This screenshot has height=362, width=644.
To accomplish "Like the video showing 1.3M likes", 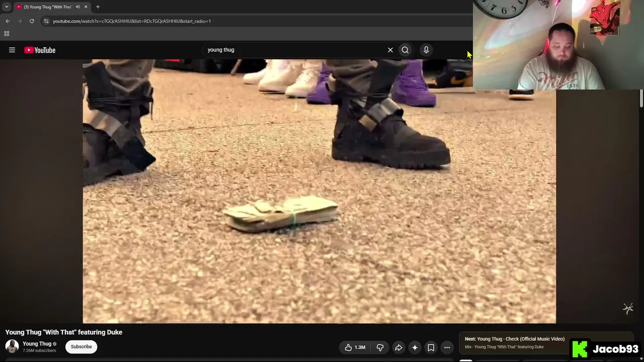I will coord(355,347).
